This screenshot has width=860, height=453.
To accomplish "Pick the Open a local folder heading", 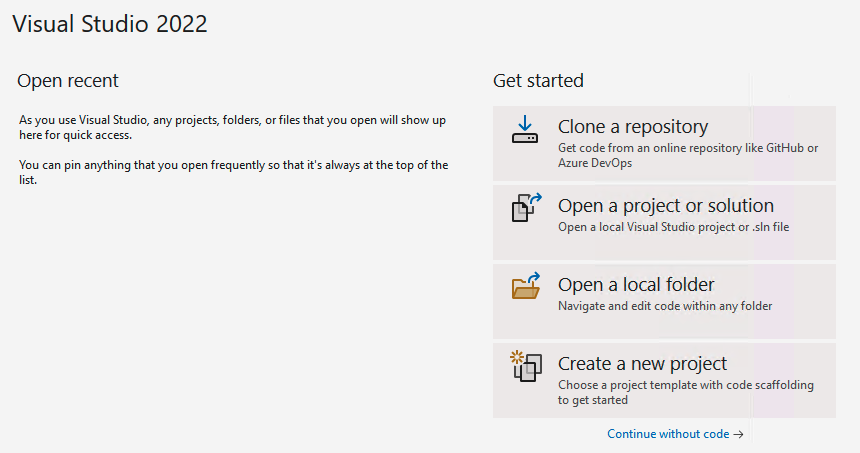I will point(636,285).
